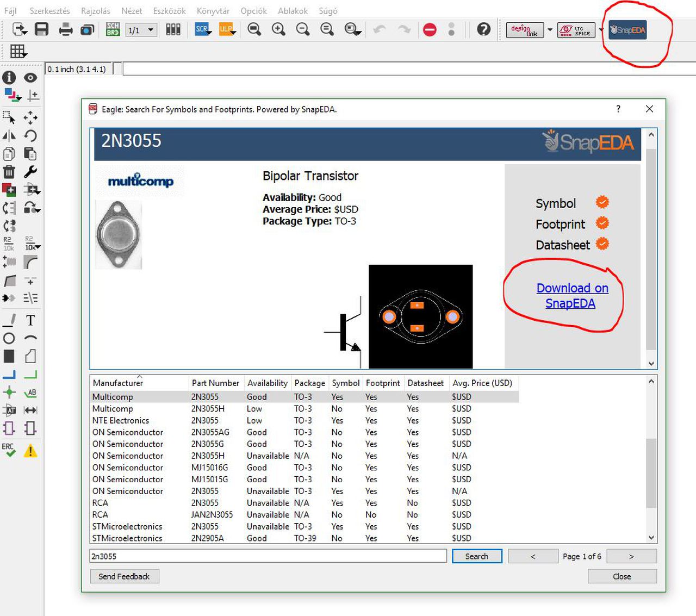Select the Mirror tool
696x616 pixels.
9,136
